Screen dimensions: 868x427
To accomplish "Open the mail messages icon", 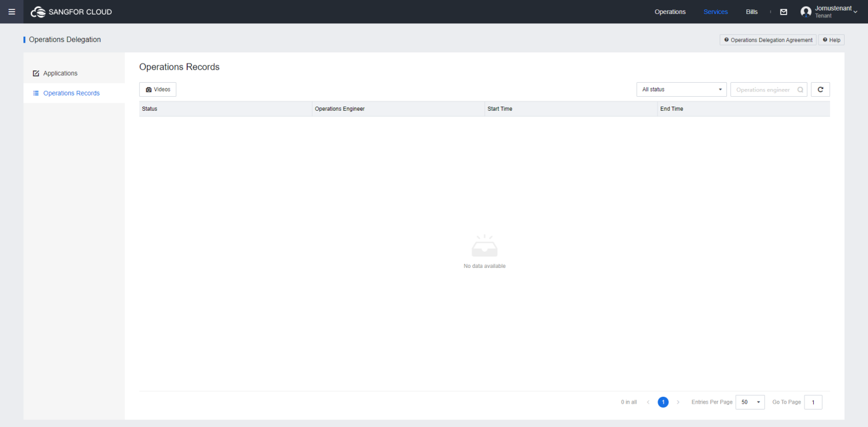I will (x=783, y=12).
